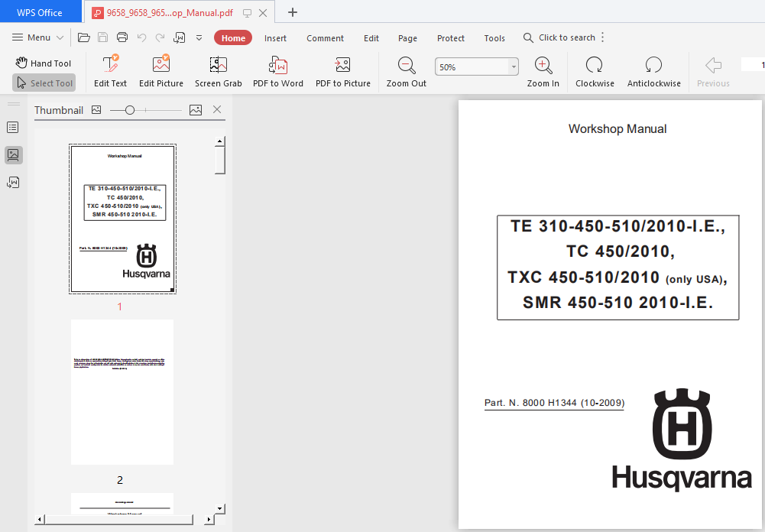Click the Husqvarna logo on page

[x=682, y=440]
